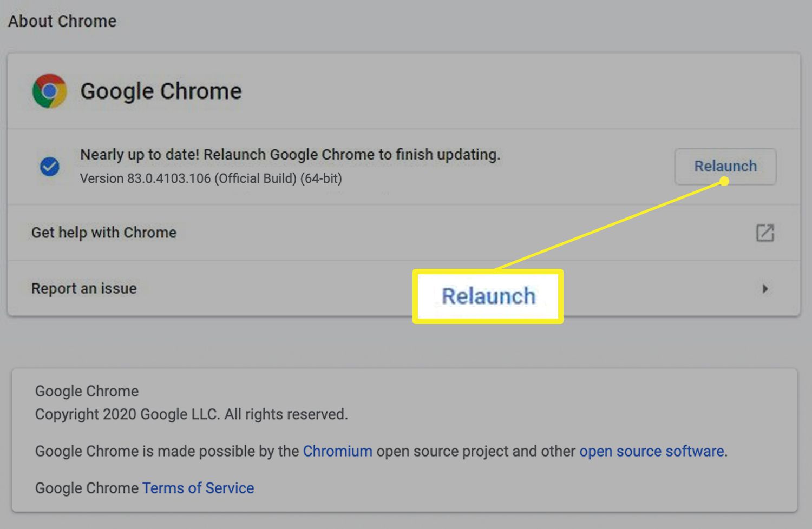
Task: Open Get help with Chrome
Action: coord(404,233)
